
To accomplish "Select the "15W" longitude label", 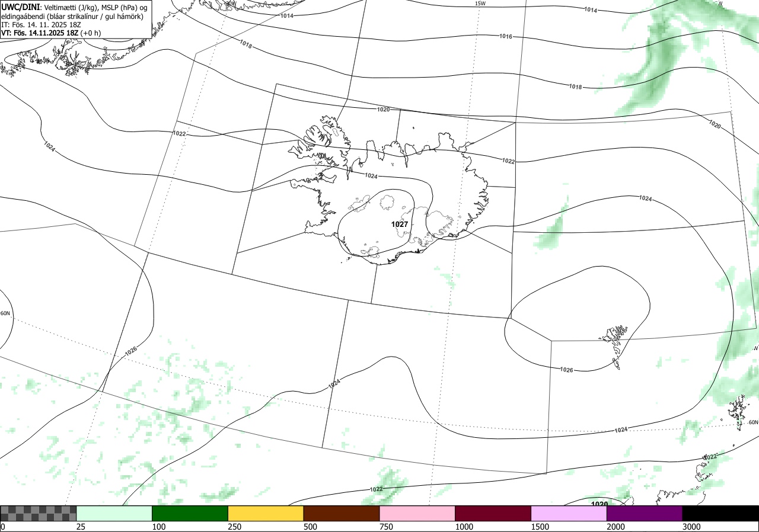I will [480, 4].
